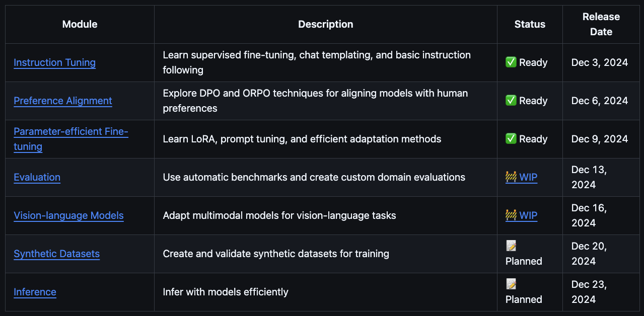Click green checkmark icon for Preference Alignment
Screen dimensions: 644x316
[x=511, y=101]
